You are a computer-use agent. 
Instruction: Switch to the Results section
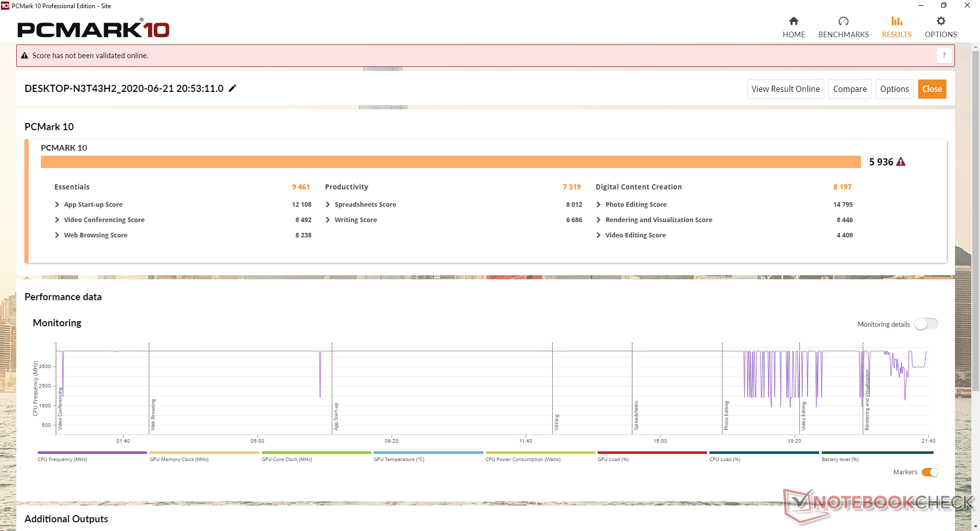pyautogui.click(x=897, y=28)
